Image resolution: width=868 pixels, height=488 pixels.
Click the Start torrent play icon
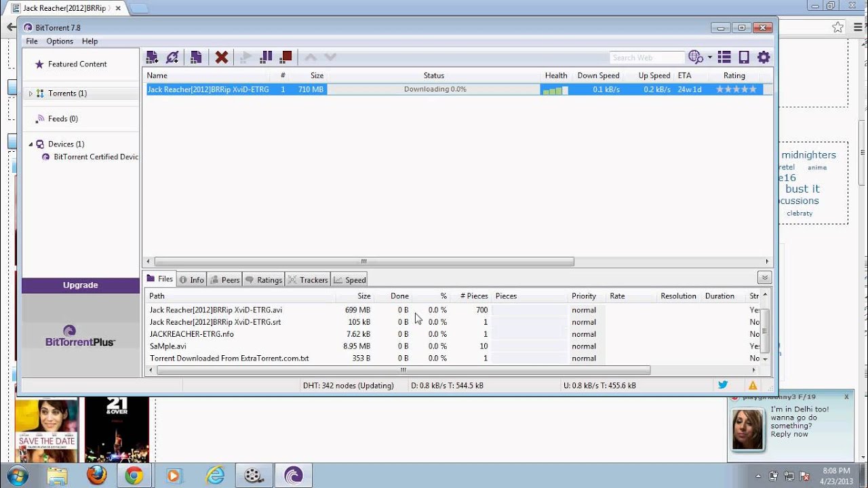pos(246,58)
